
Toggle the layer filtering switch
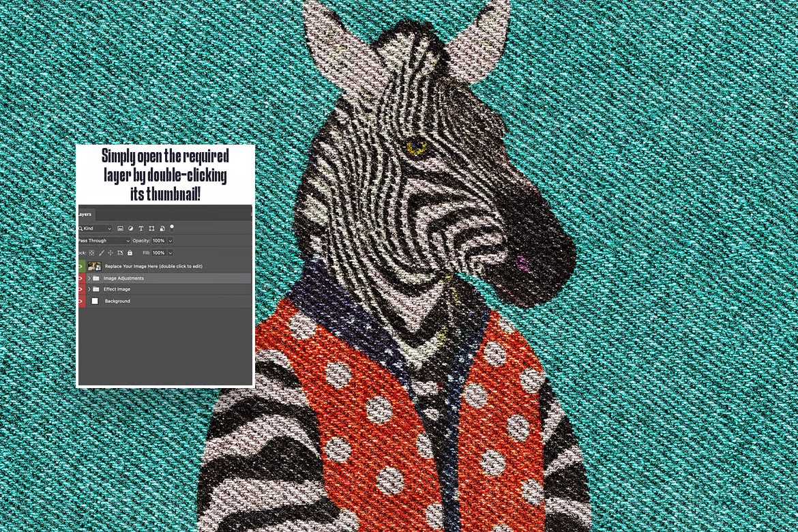pos(172,228)
